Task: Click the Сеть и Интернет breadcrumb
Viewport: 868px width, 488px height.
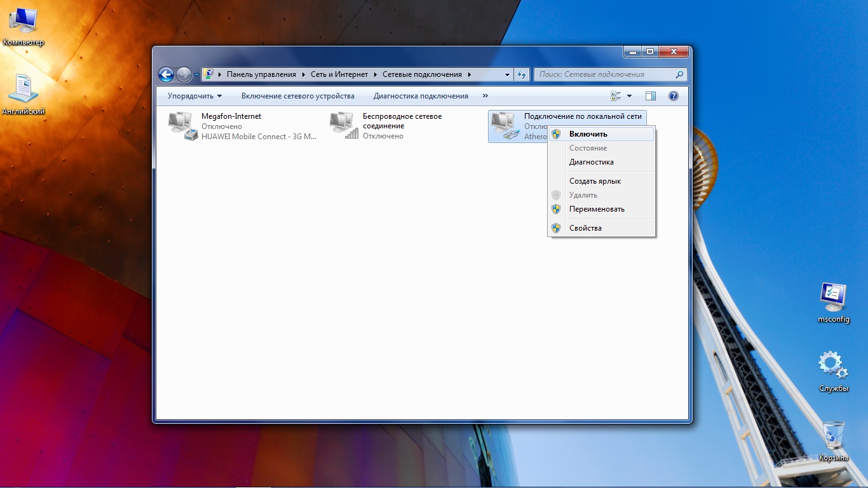Action: [x=339, y=74]
